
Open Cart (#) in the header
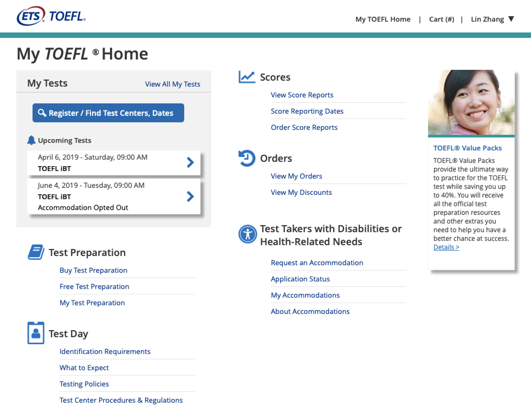pyautogui.click(x=441, y=19)
